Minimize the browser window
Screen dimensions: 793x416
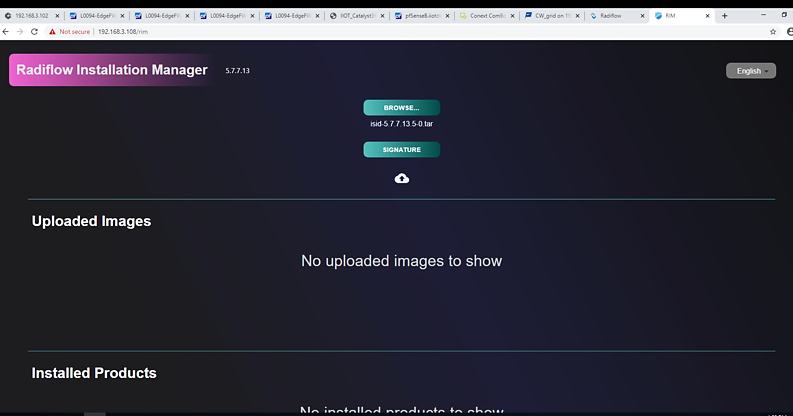click(763, 15)
